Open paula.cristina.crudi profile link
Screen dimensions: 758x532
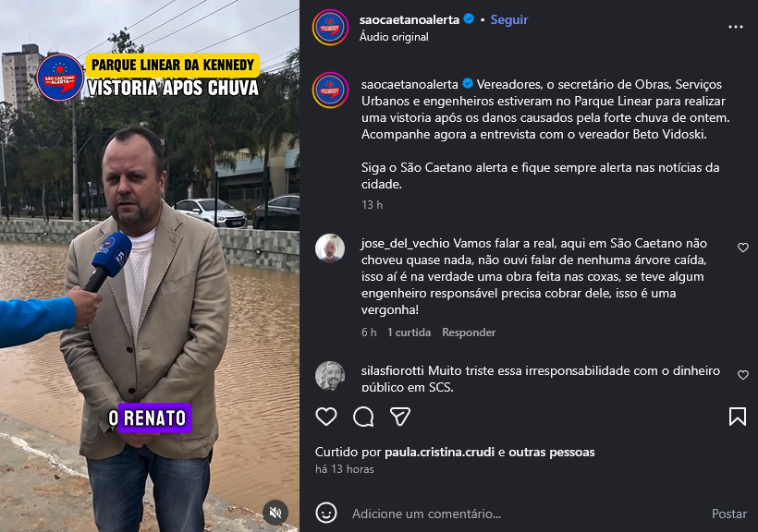(439, 453)
